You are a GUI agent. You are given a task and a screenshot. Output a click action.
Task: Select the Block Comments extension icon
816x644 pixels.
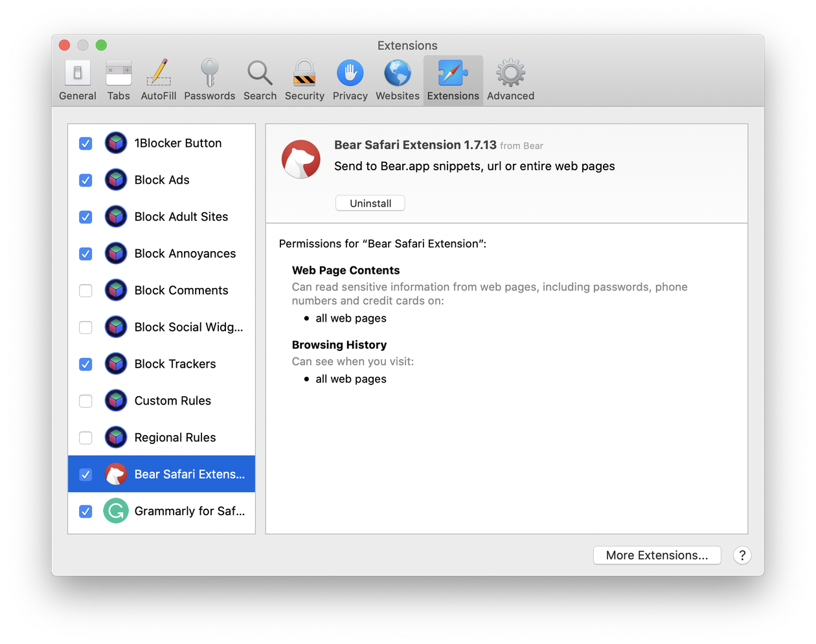click(116, 291)
